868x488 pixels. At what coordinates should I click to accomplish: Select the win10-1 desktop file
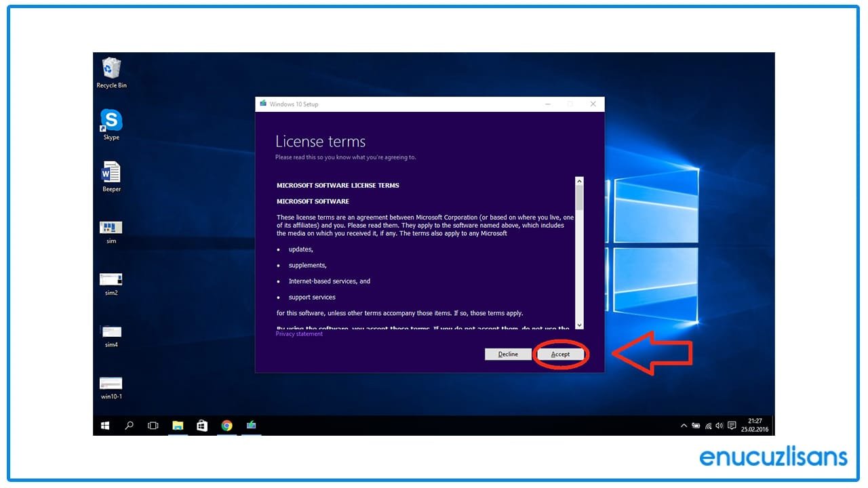tap(111, 388)
